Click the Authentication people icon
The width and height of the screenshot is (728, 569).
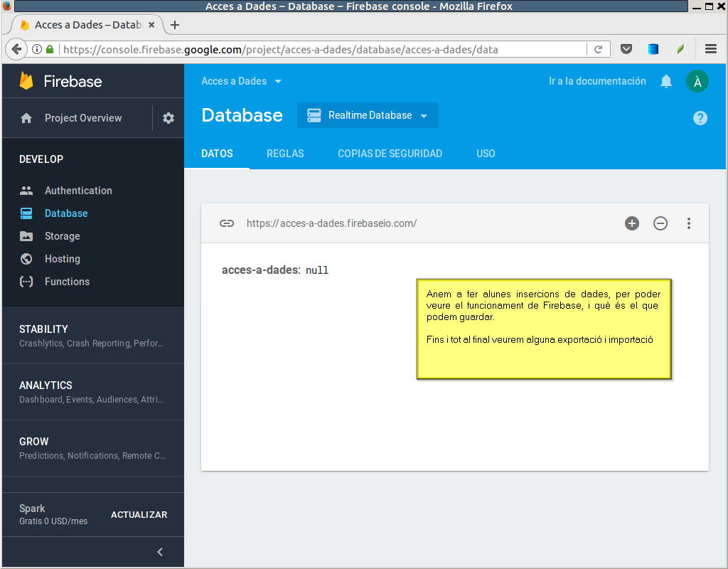coord(26,191)
